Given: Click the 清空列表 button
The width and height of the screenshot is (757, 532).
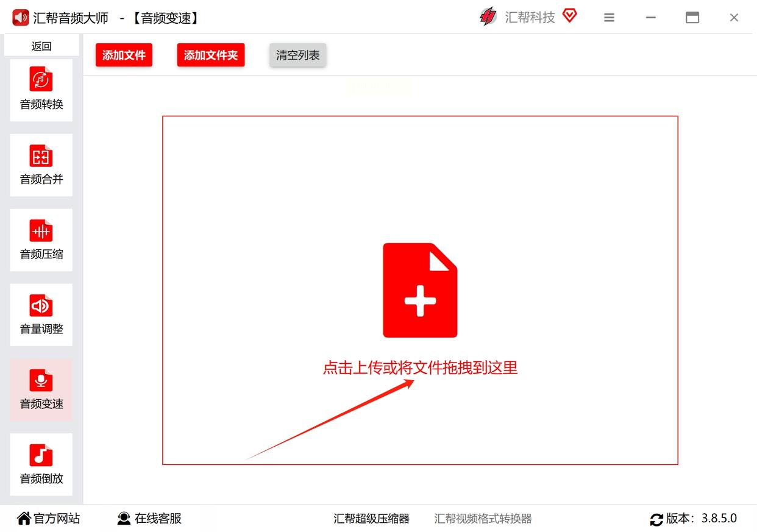Looking at the screenshot, I should tap(298, 55).
